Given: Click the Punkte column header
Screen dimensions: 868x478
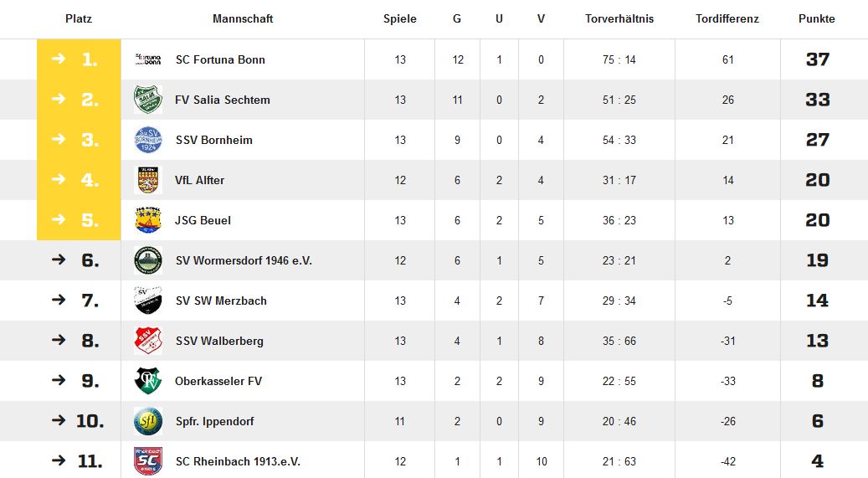Looking at the screenshot, I should point(816,18).
